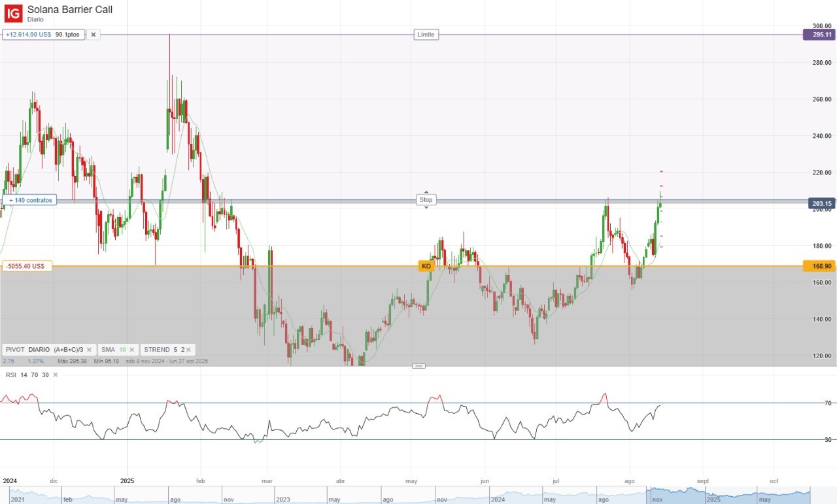Screen dimensions: 837x504
Task: Remove the SMA 10 indicator
Action: (133, 350)
